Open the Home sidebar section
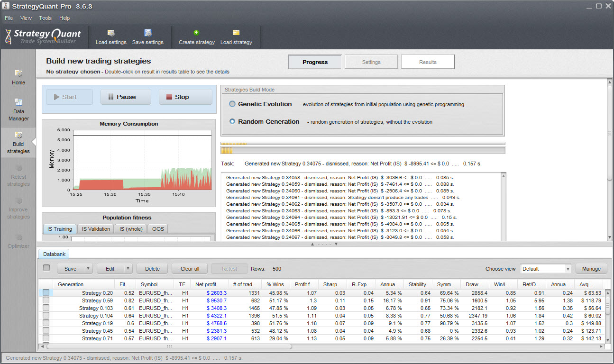 (18, 77)
